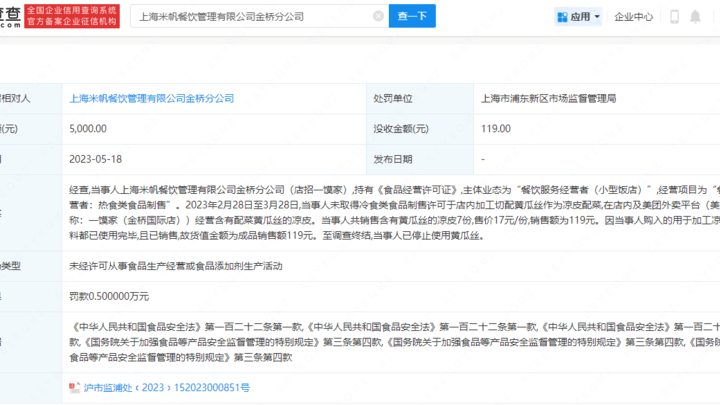The image size is (720, 405).
Task: Click the 经查,当事人 penalty facts paragraph
Action: 394,213
